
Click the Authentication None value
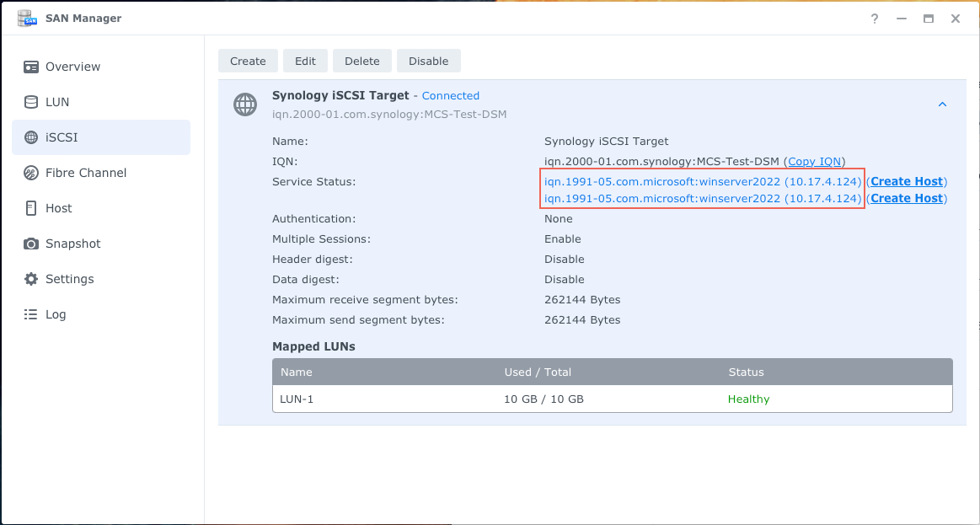tap(558, 219)
